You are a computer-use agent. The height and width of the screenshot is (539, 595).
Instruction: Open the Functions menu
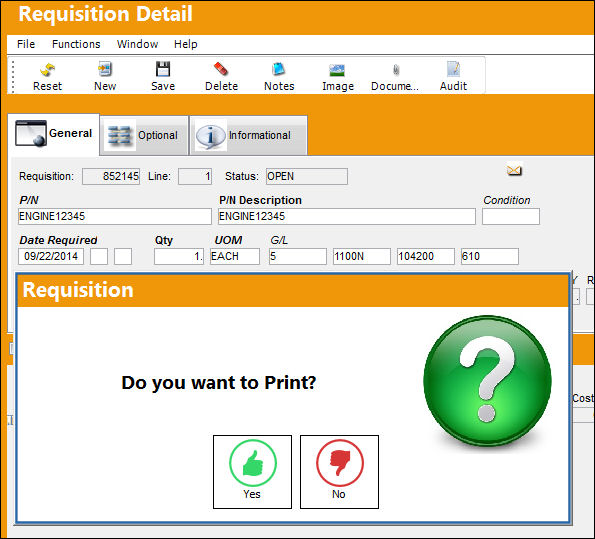tap(76, 44)
